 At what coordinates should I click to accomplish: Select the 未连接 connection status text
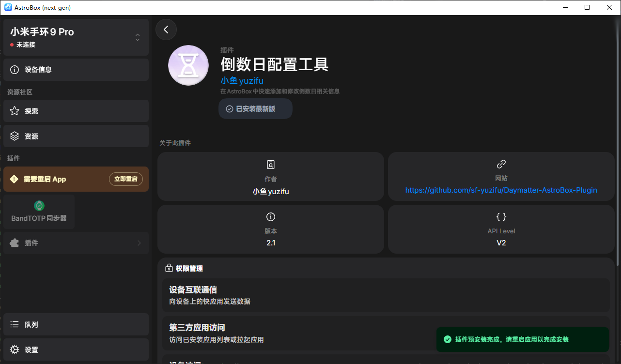click(x=26, y=45)
